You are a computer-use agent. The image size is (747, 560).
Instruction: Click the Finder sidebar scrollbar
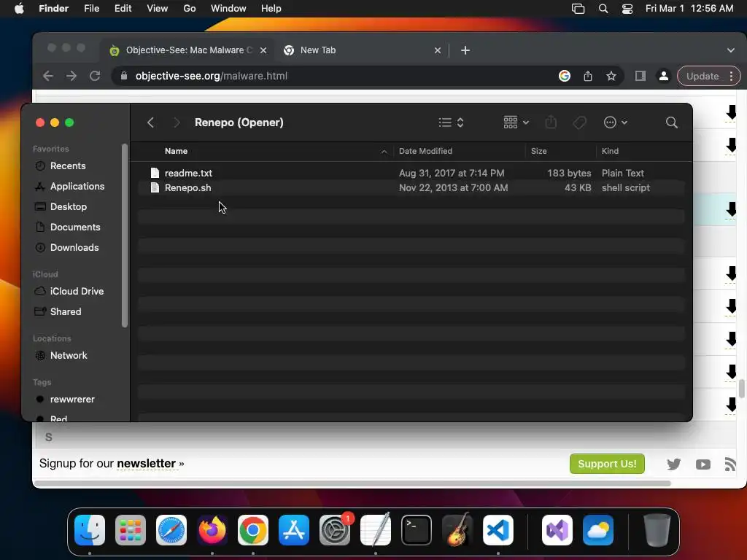(x=125, y=236)
